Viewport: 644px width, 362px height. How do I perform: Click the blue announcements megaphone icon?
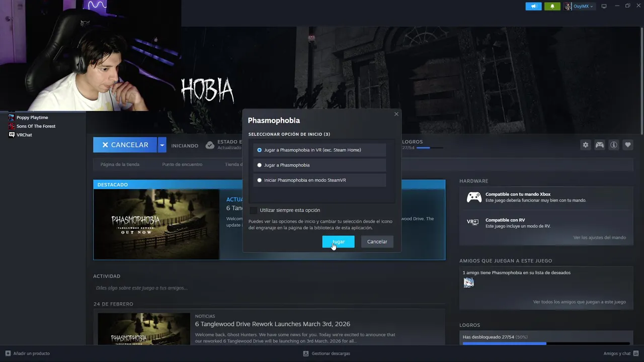click(534, 6)
